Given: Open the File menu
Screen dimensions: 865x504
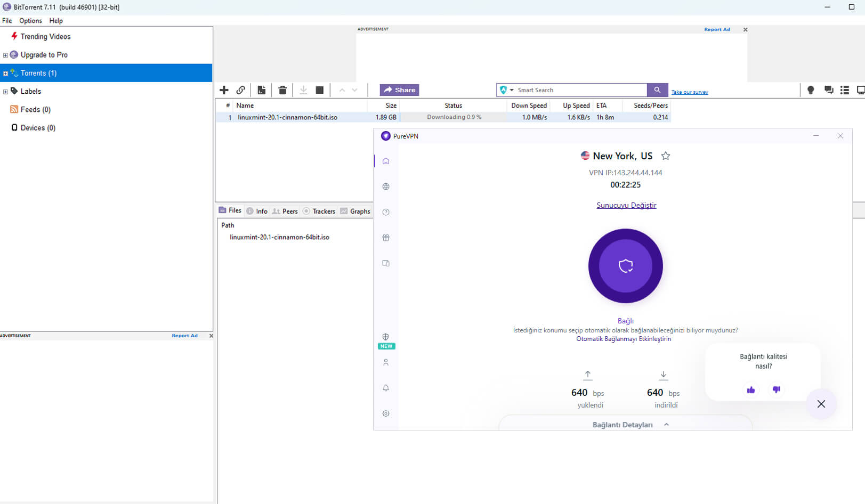Looking at the screenshot, I should 7,21.
